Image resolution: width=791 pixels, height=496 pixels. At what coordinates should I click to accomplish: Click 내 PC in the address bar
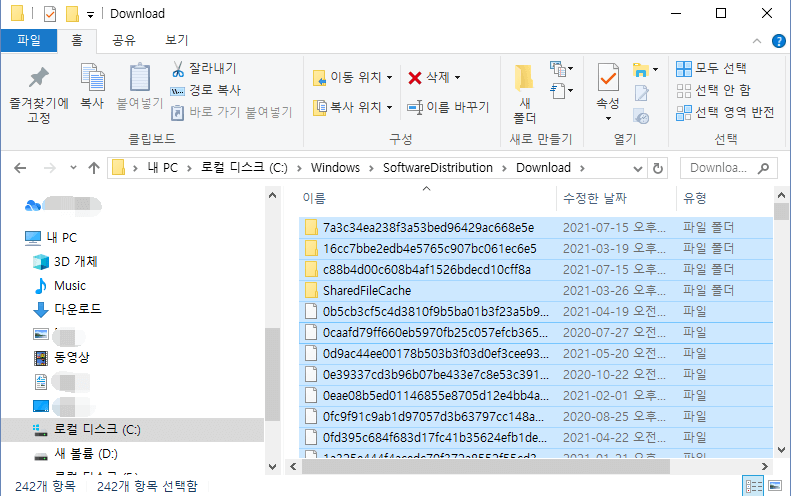tap(162, 168)
